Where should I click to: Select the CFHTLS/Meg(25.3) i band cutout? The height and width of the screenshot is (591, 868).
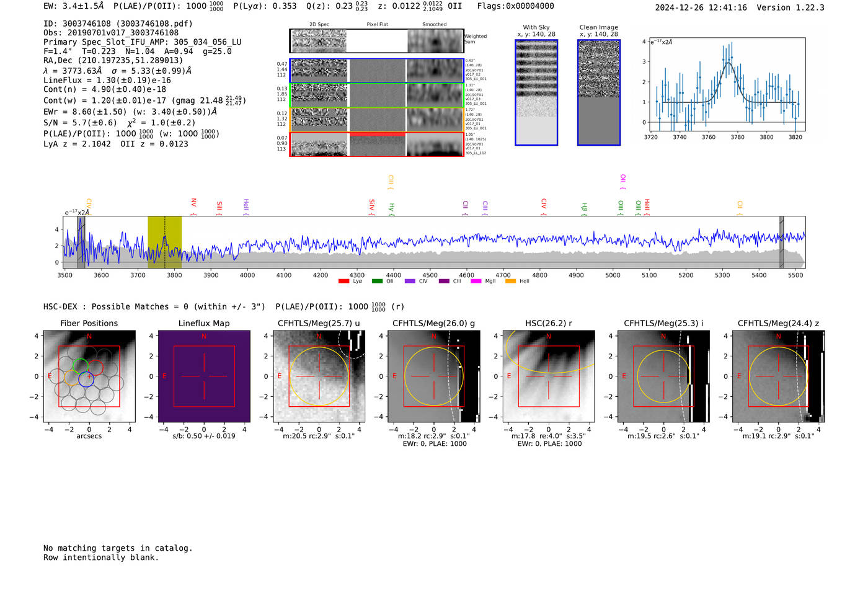(x=663, y=376)
